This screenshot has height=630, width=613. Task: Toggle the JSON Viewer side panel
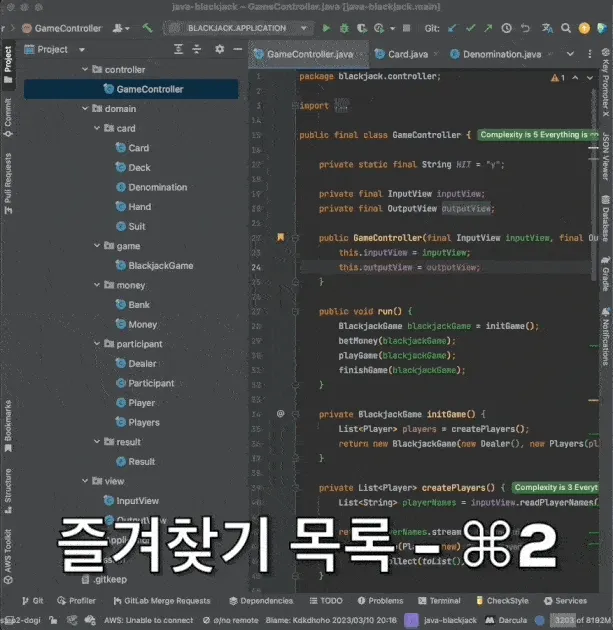point(606,156)
